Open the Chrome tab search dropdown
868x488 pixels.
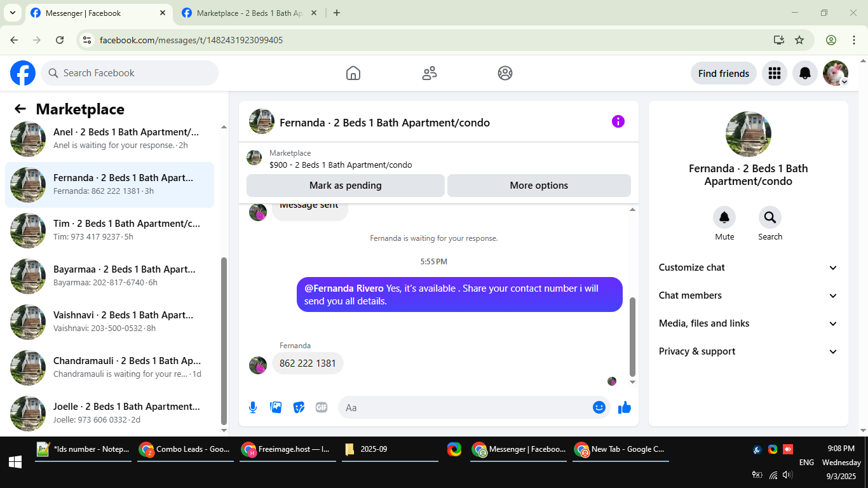click(x=12, y=13)
